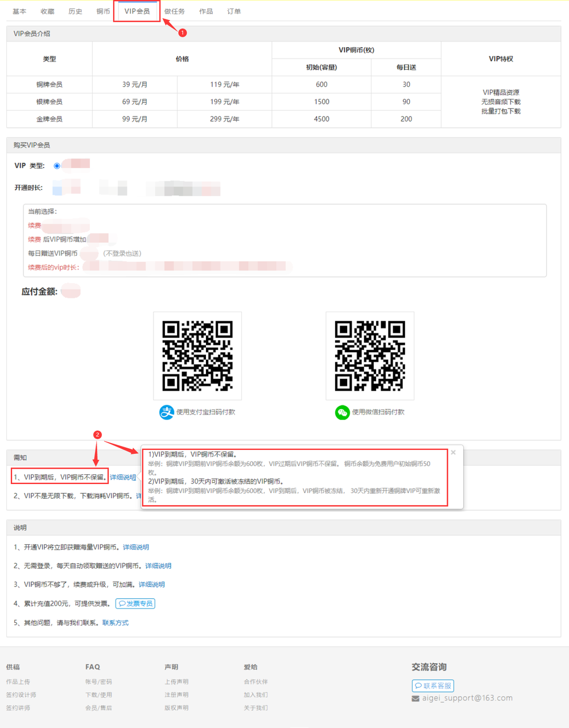Open footer link 关于我们
The image size is (569, 728).
(x=255, y=708)
